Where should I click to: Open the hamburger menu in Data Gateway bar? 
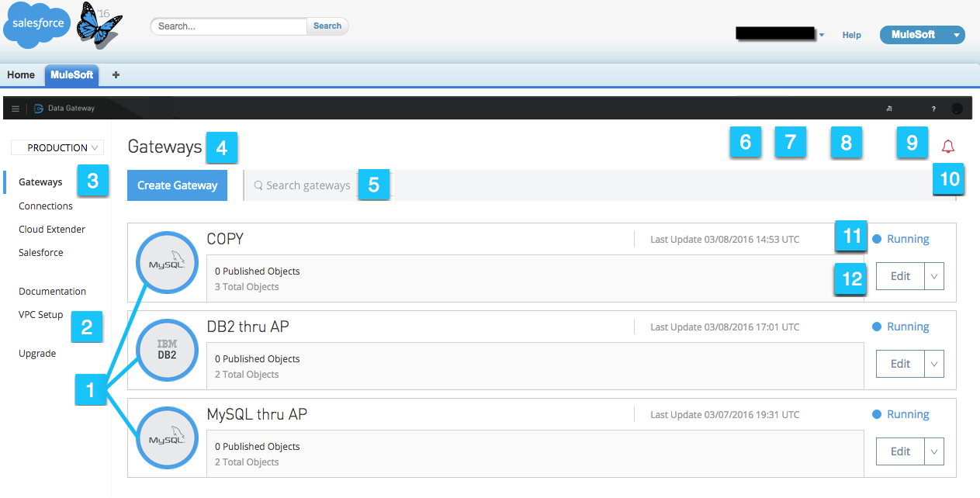coord(16,109)
